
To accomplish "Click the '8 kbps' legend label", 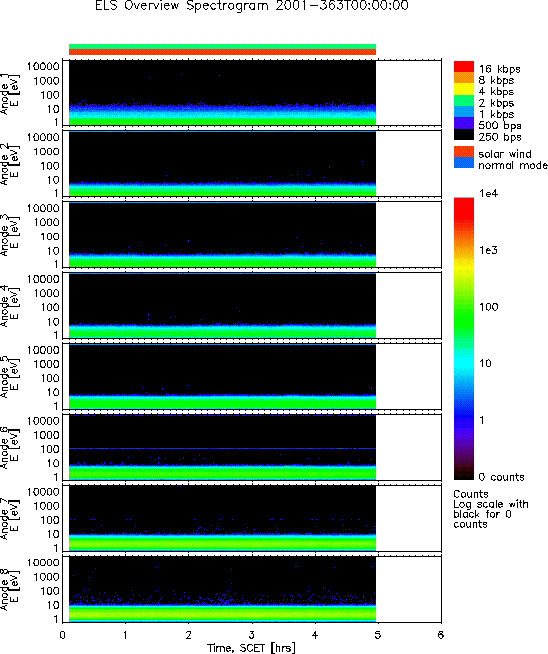I will tap(496, 80).
